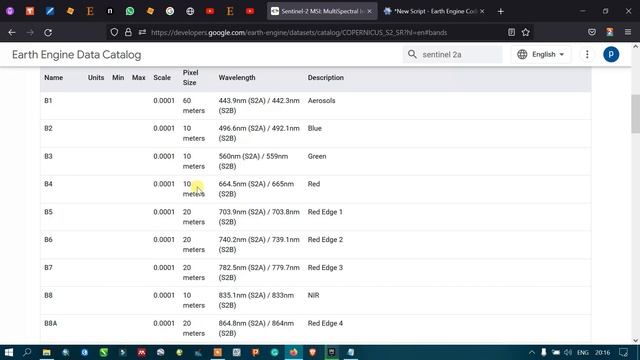This screenshot has height=360, width=640.
Task: Switch to the globe icon pinned tab
Action: 190,11
